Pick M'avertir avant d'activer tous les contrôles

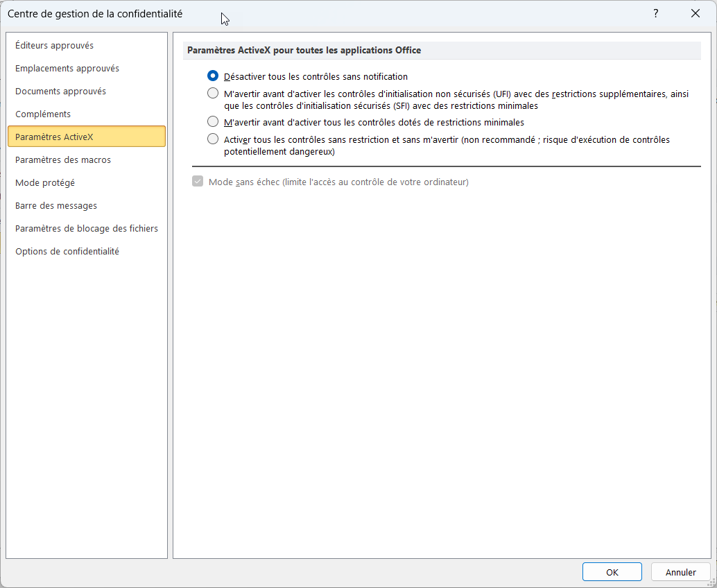(x=213, y=122)
